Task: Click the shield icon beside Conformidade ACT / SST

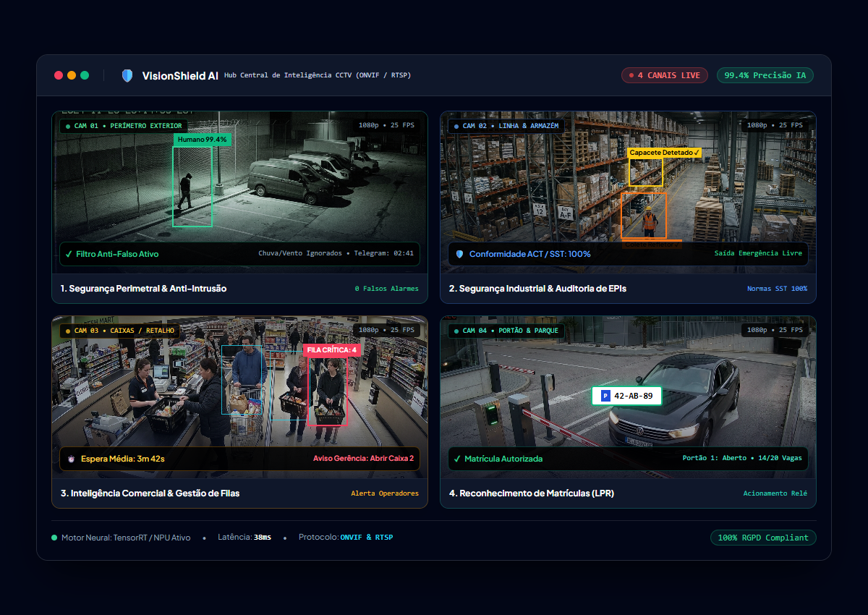Action: tap(459, 254)
